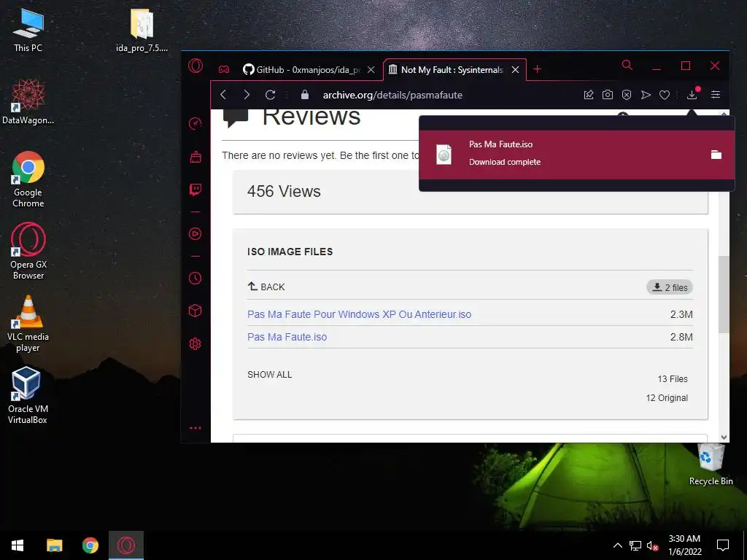This screenshot has height=560, width=747.
Task: Select Recycle Bin on desktop
Action: (x=711, y=464)
